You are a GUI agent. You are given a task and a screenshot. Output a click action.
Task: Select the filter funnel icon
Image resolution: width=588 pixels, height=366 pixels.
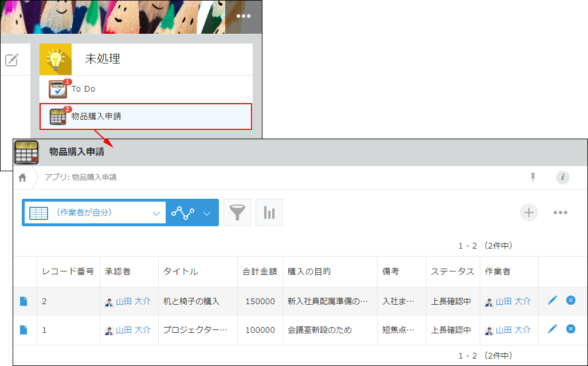pyautogui.click(x=237, y=212)
